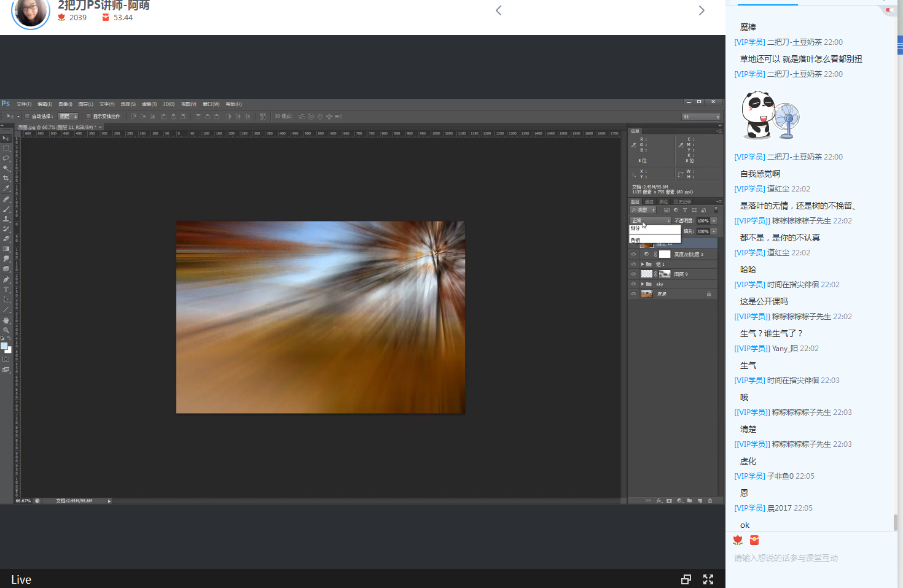This screenshot has width=903, height=588.
Task: Enable the 自动选择 checkbox
Action: [x=27, y=116]
